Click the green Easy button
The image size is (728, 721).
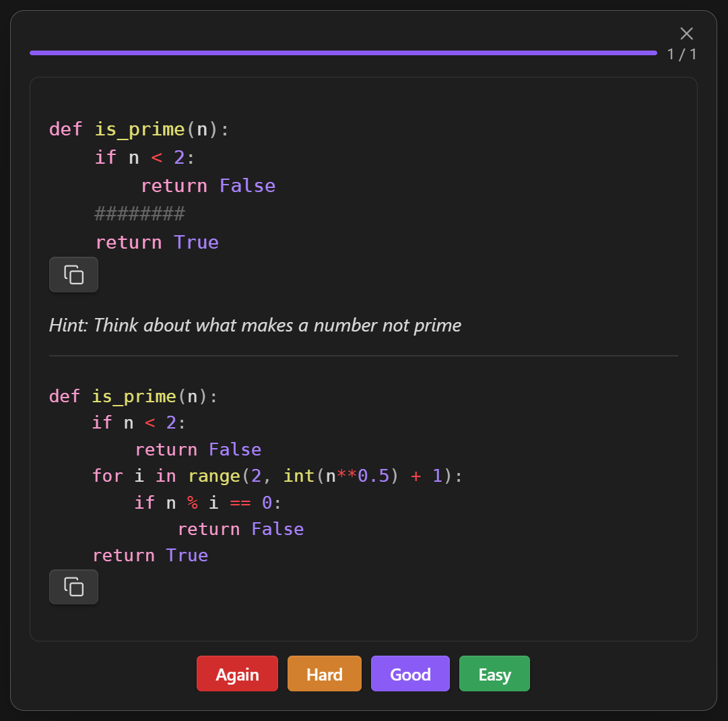[x=494, y=673]
